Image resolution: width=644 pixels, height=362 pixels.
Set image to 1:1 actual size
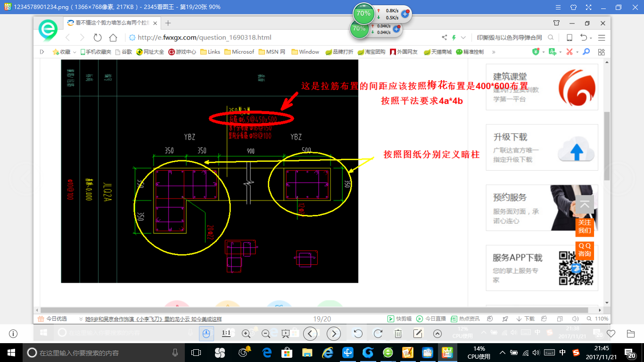[226, 334]
